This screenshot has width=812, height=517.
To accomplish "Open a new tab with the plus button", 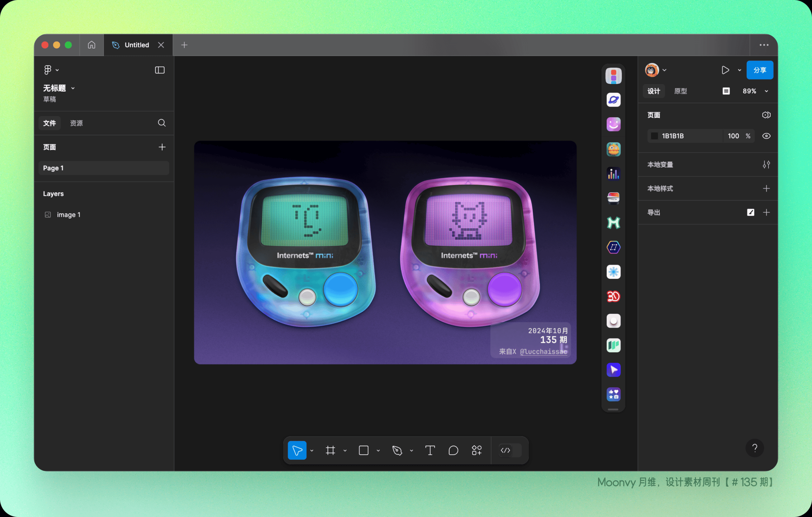I will pos(184,45).
